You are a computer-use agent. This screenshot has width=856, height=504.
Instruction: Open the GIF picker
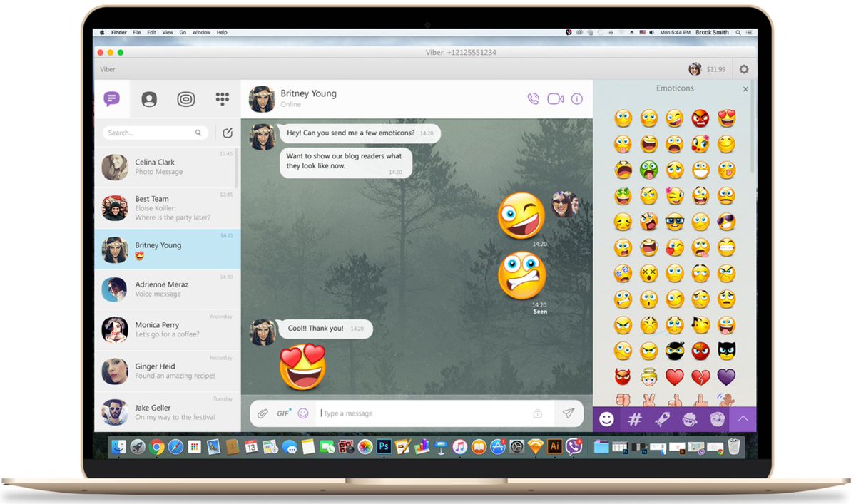281,413
